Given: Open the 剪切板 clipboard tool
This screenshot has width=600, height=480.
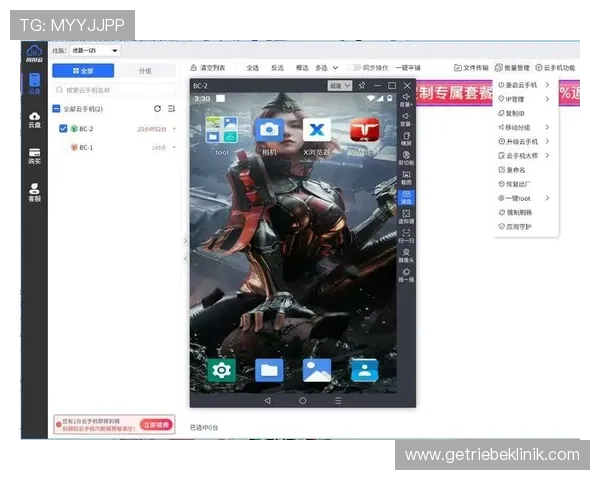Looking at the screenshot, I should [406, 158].
